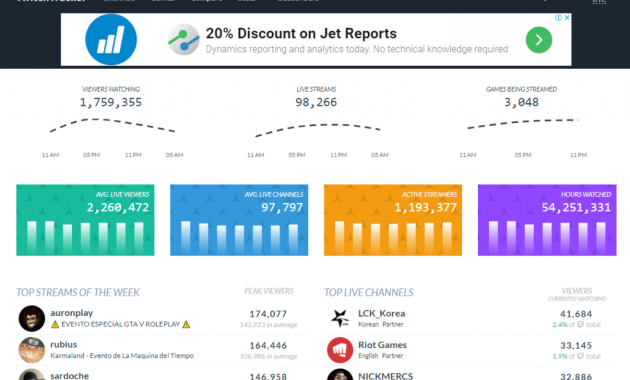
Task: Click the warning icon before Evento Especial
Action: click(x=55, y=324)
